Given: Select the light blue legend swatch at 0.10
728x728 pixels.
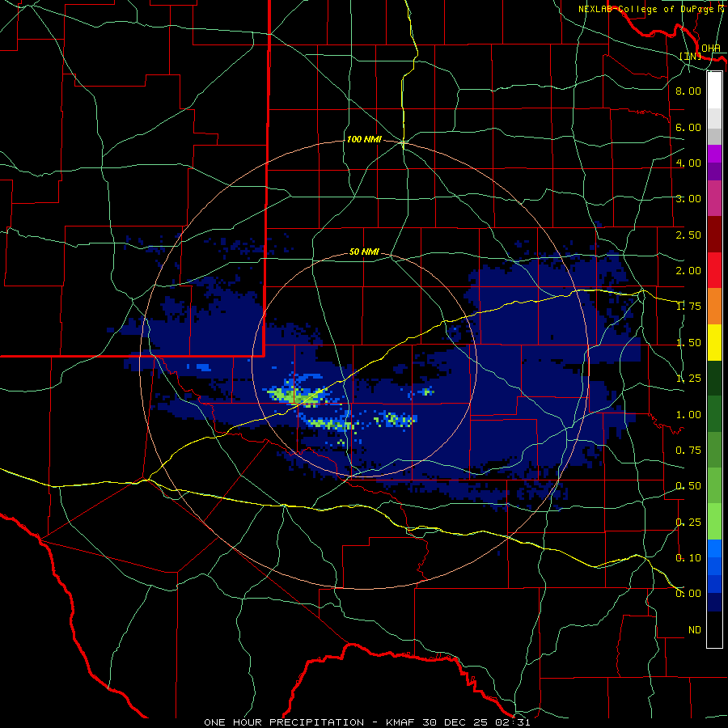Looking at the screenshot, I should (x=714, y=548).
